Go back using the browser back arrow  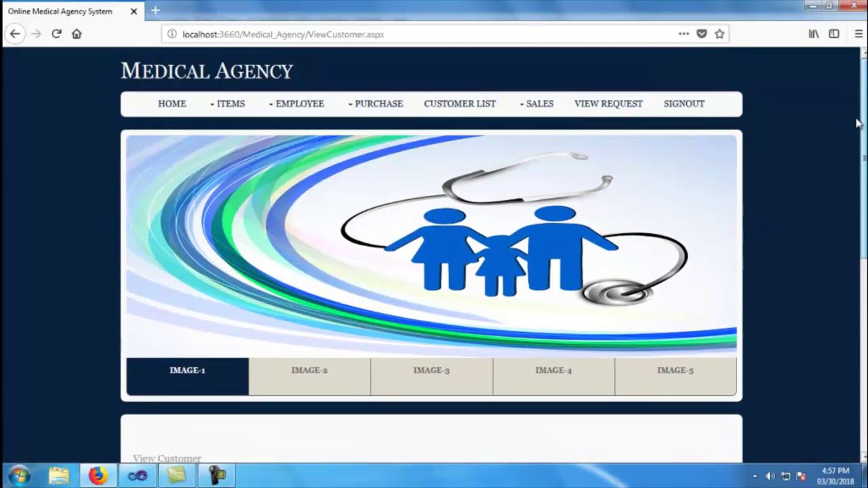pyautogui.click(x=15, y=34)
